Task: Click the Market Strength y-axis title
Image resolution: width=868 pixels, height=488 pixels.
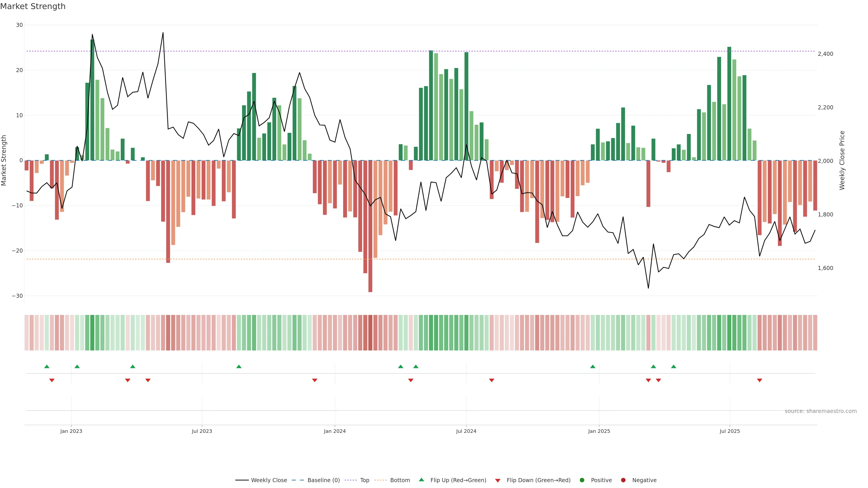Action: (x=4, y=160)
